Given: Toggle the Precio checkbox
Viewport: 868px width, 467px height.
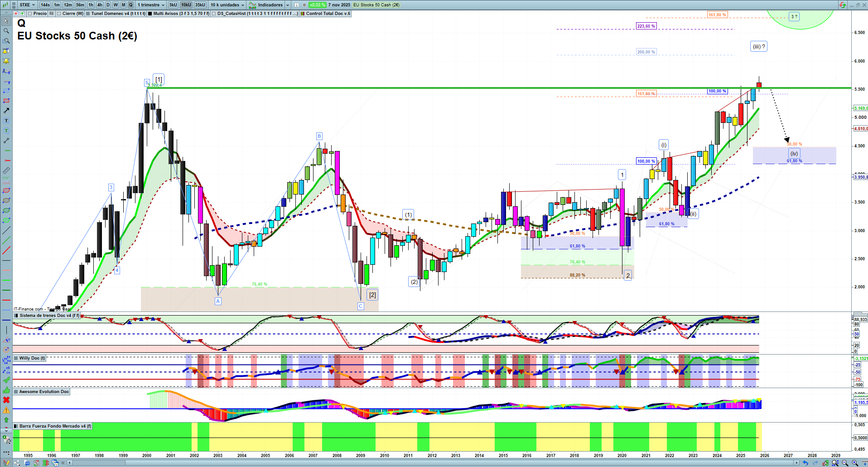Looking at the screenshot, I should pos(30,14).
